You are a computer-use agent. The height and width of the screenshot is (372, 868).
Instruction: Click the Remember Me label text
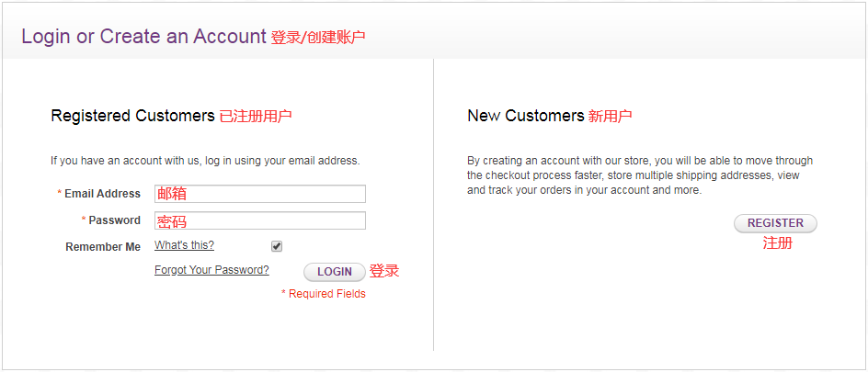(103, 247)
